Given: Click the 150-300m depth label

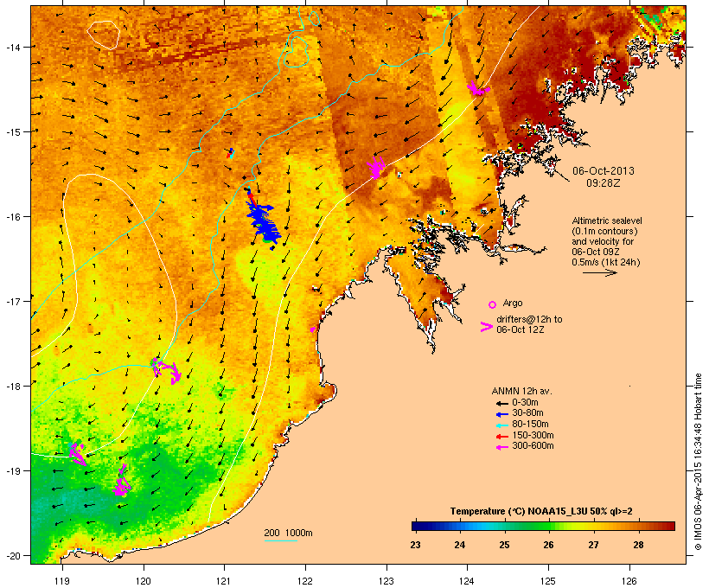Looking at the screenshot, I should (533, 436).
